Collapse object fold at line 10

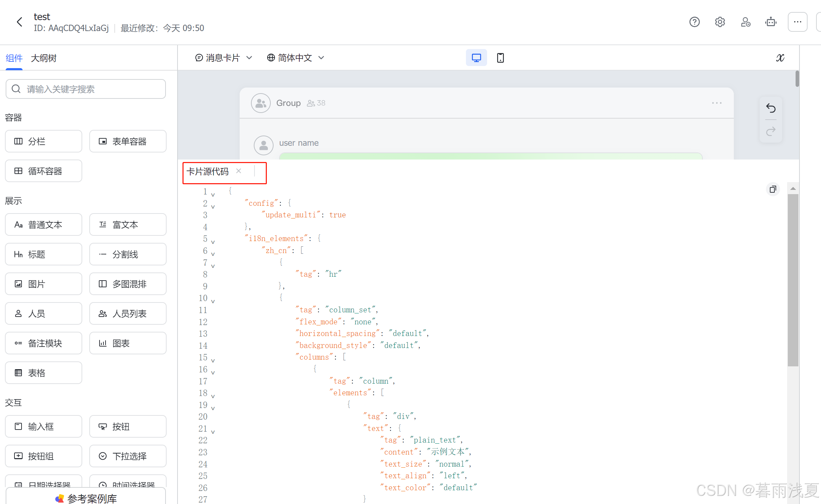[x=213, y=301]
